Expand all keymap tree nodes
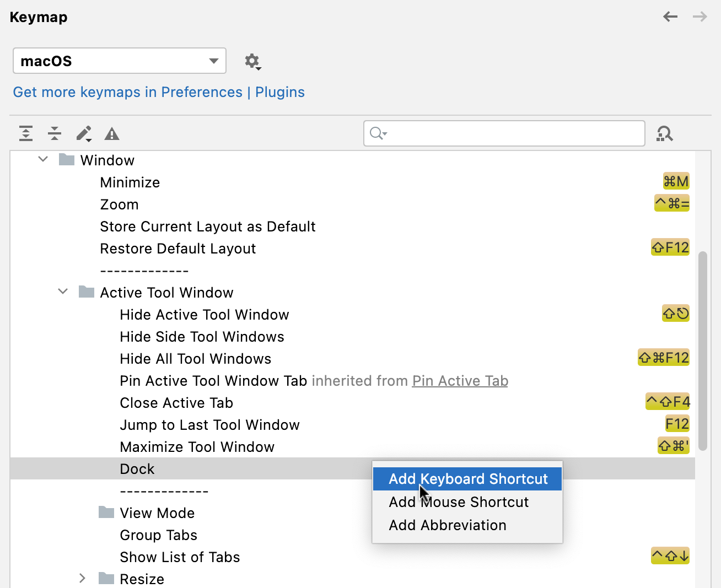 26,133
